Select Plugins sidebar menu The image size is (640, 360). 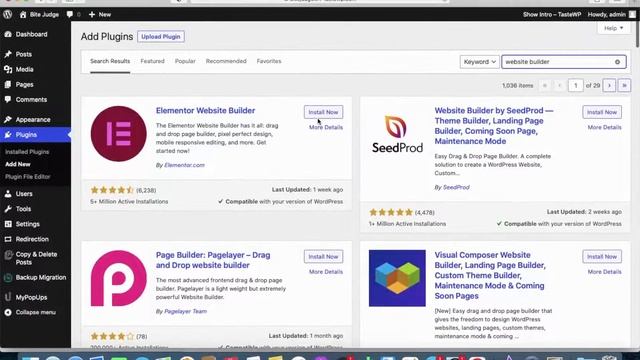(x=35, y=135)
